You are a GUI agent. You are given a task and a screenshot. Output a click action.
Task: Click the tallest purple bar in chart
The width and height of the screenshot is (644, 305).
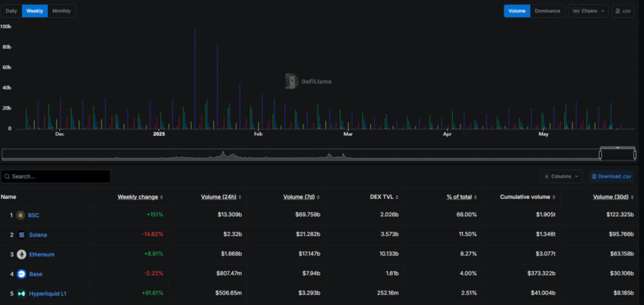(x=195, y=79)
